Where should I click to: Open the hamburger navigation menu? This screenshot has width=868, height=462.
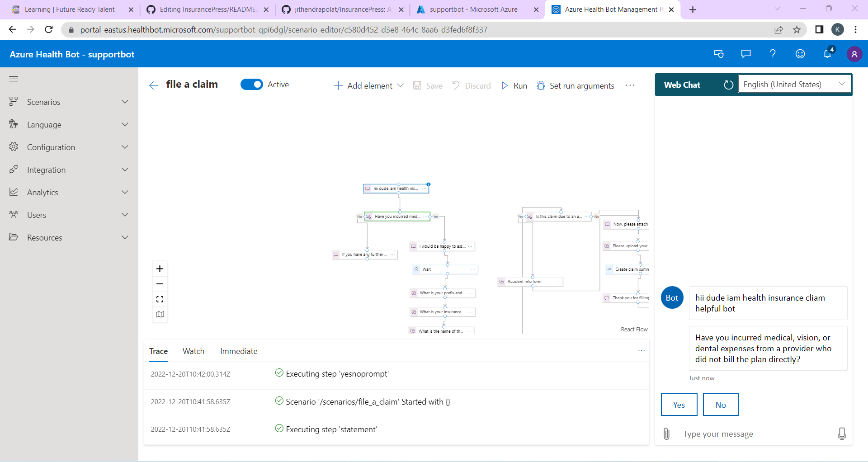click(14, 79)
